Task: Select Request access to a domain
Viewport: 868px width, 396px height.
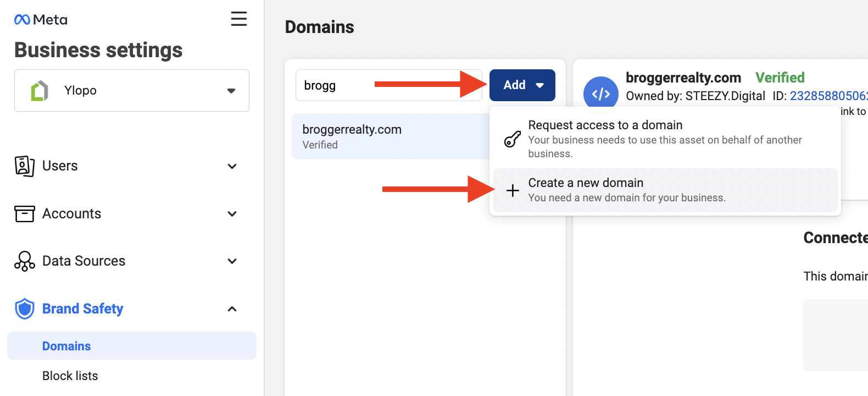Action: [665, 139]
